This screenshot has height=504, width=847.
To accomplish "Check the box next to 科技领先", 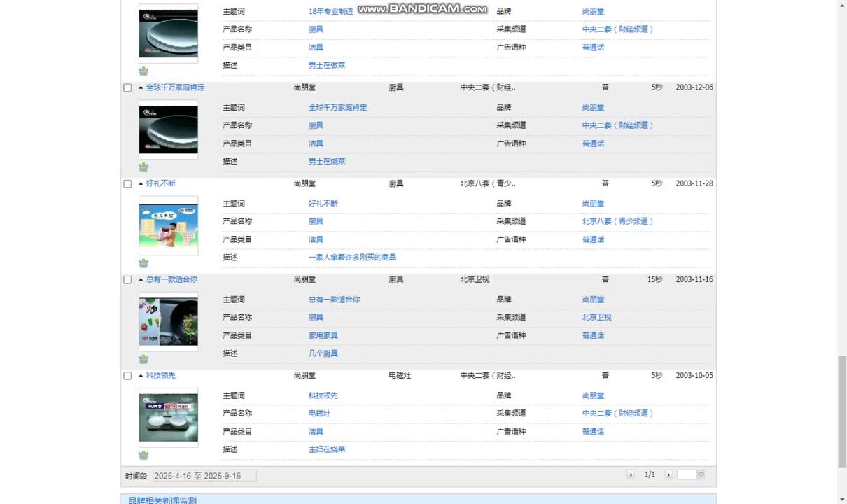I will tap(127, 376).
